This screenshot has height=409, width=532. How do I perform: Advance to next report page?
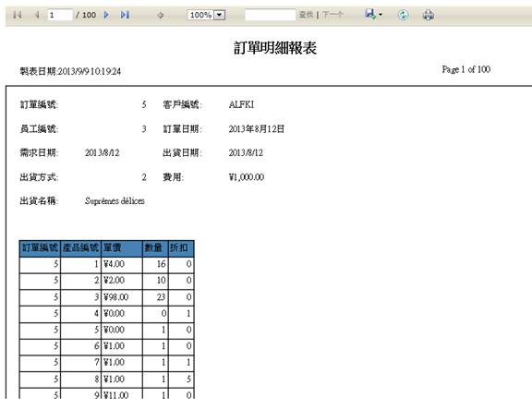tap(106, 15)
